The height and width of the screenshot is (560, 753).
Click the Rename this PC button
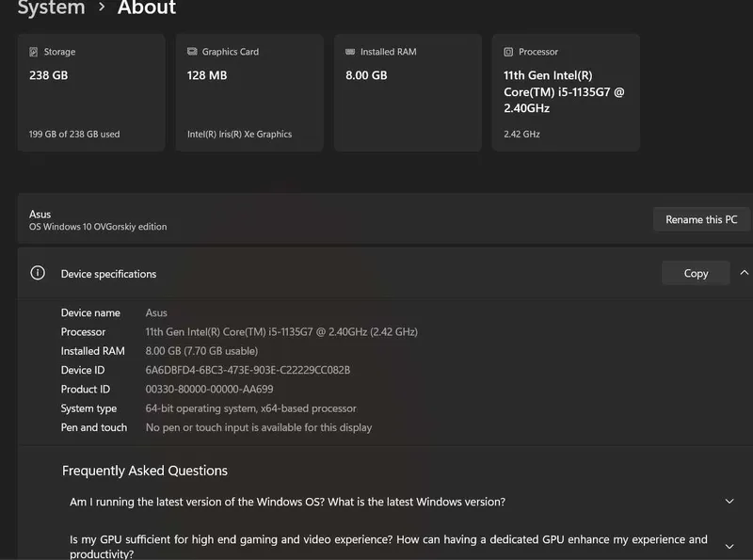click(701, 219)
